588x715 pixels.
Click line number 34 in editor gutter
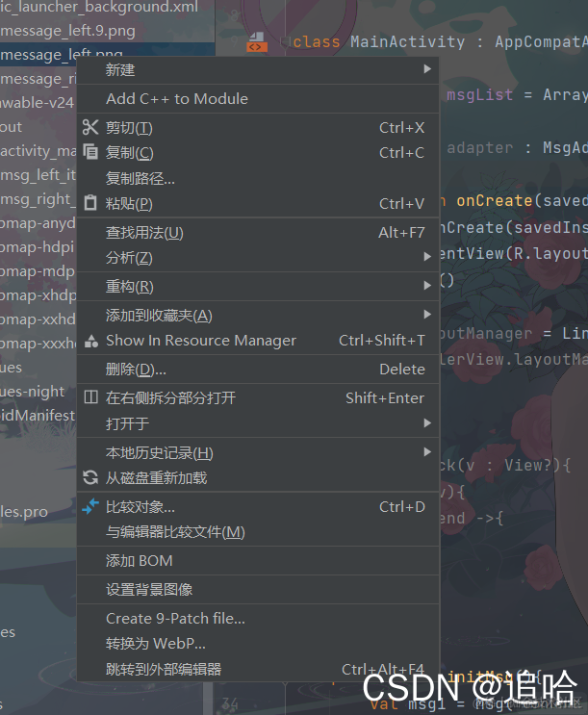[230, 704]
